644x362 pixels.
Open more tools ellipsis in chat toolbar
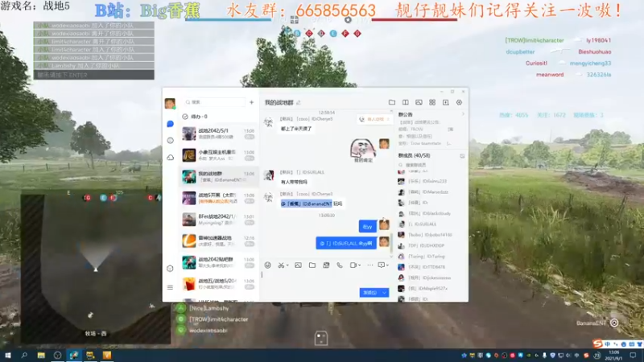[x=370, y=265]
